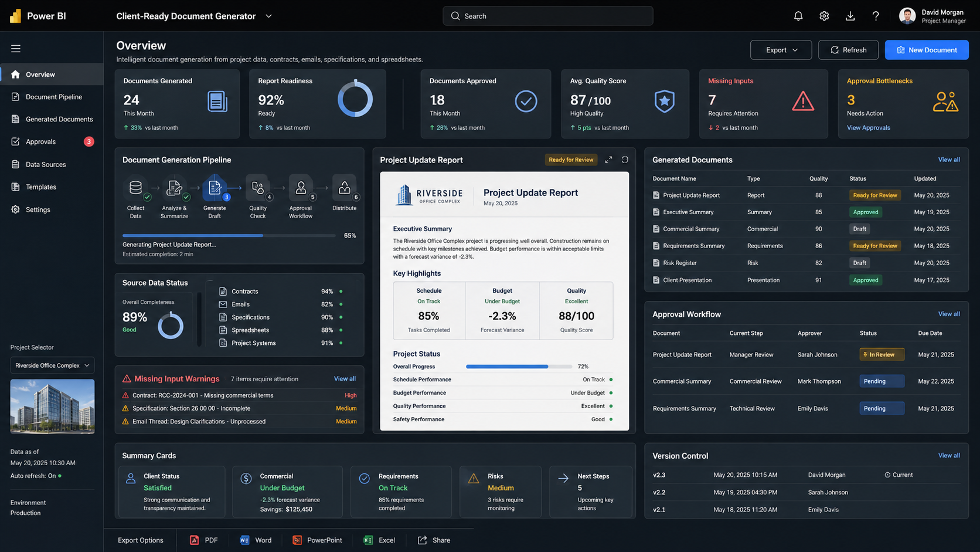
Task: Click the Documents Approved checkmark icon
Action: pyautogui.click(x=526, y=101)
